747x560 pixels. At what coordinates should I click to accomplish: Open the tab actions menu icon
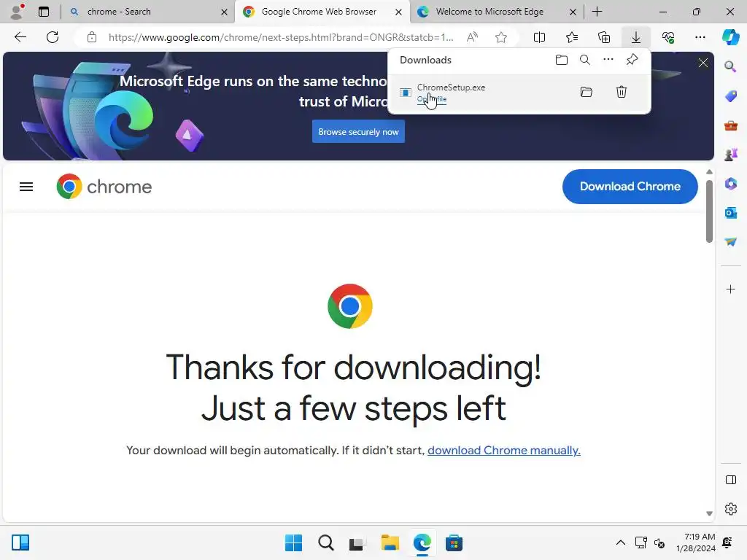[44, 12]
